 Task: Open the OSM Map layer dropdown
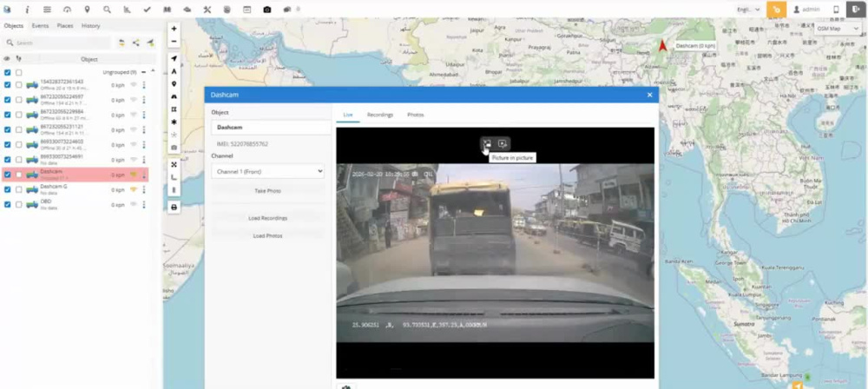tap(838, 29)
